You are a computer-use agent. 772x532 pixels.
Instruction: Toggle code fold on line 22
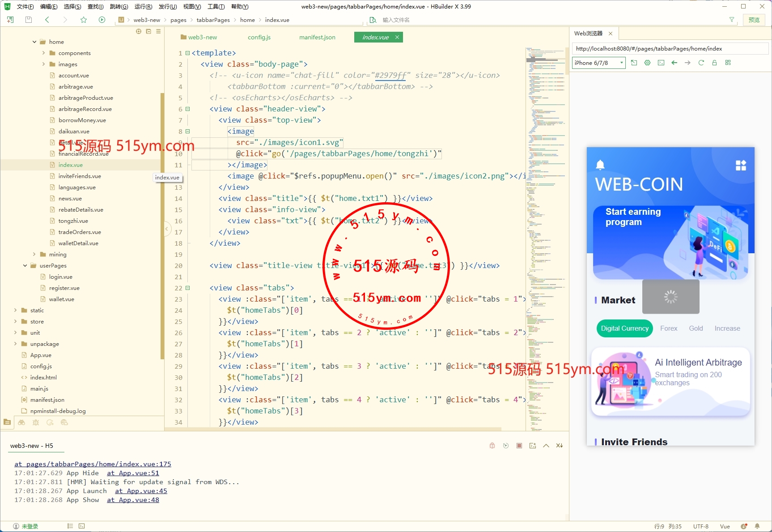click(188, 288)
